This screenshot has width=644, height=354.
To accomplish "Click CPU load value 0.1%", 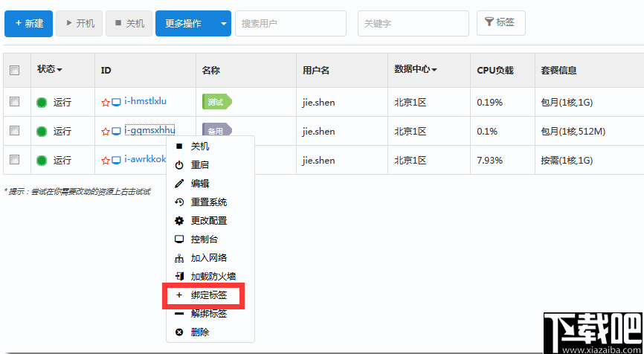I will coord(487,132).
